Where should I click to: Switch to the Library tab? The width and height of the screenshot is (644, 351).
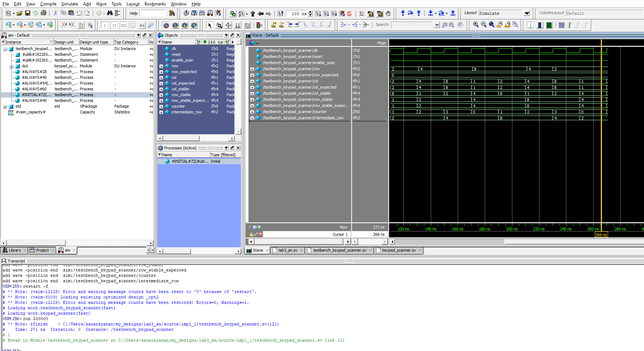14,250
